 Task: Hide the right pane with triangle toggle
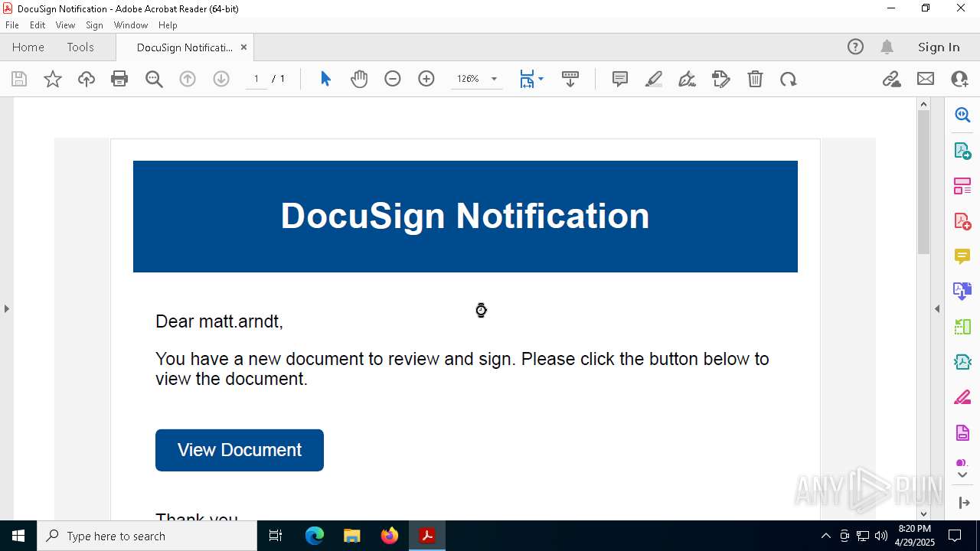937,308
